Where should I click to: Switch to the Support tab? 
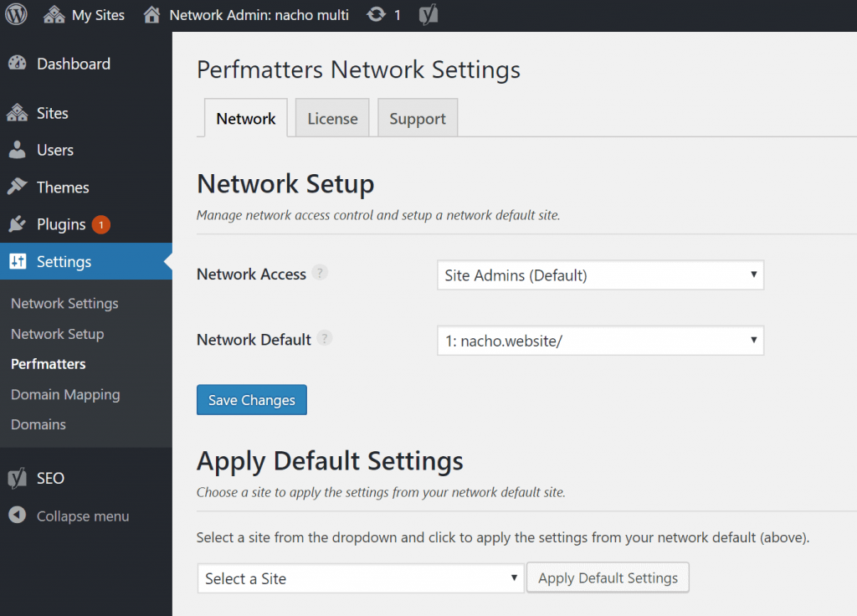(x=417, y=119)
